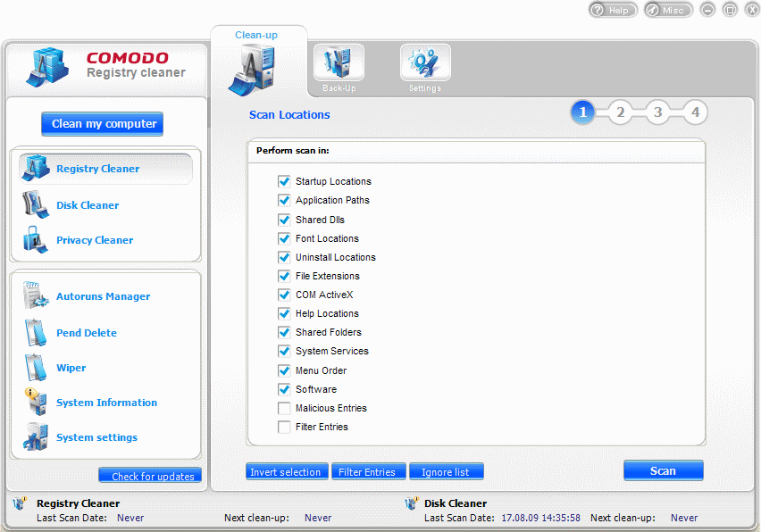
Task: Click the Comodo logo icon
Action: tap(47, 67)
